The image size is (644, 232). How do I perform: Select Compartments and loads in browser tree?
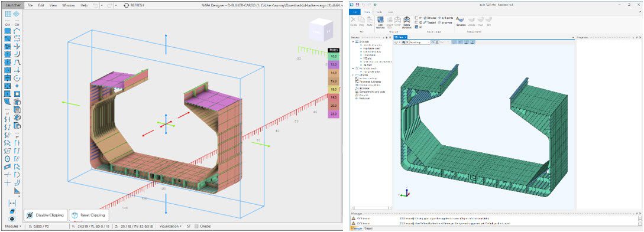[x=371, y=92]
